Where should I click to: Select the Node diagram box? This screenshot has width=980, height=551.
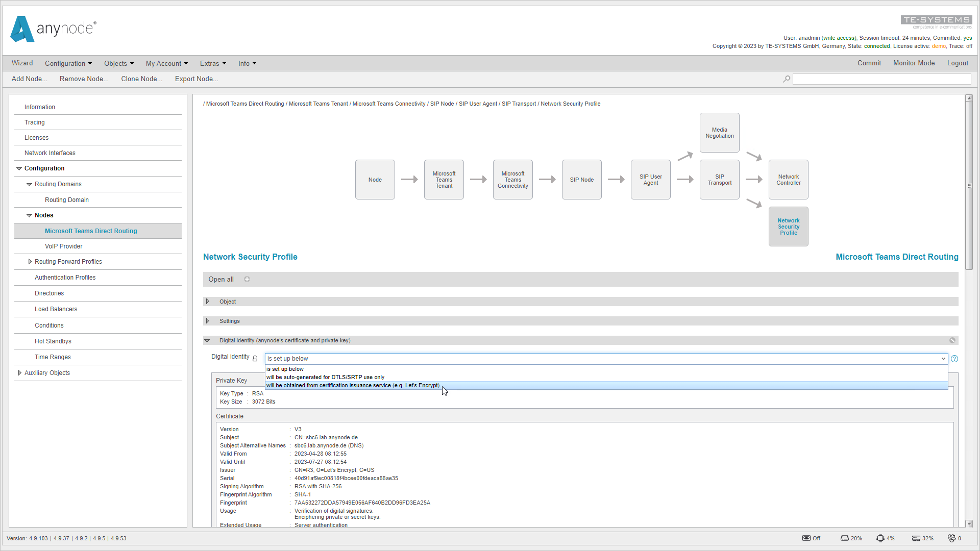coord(375,180)
